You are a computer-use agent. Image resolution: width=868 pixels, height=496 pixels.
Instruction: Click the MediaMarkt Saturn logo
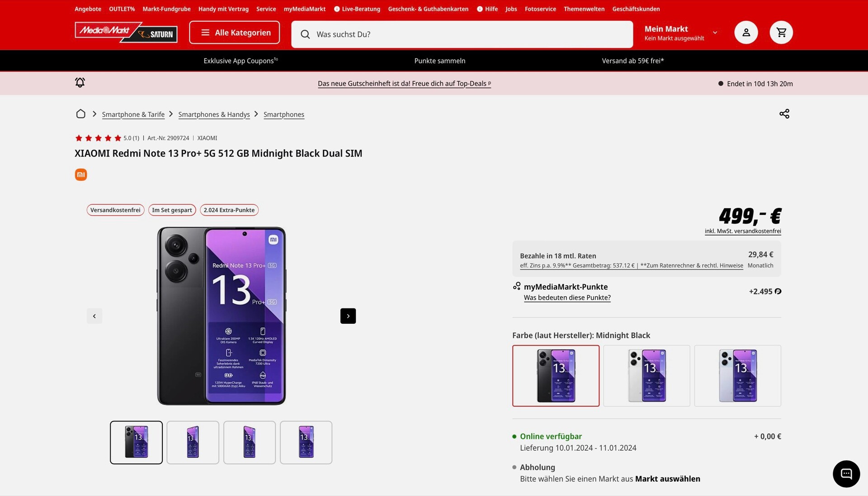coord(126,33)
